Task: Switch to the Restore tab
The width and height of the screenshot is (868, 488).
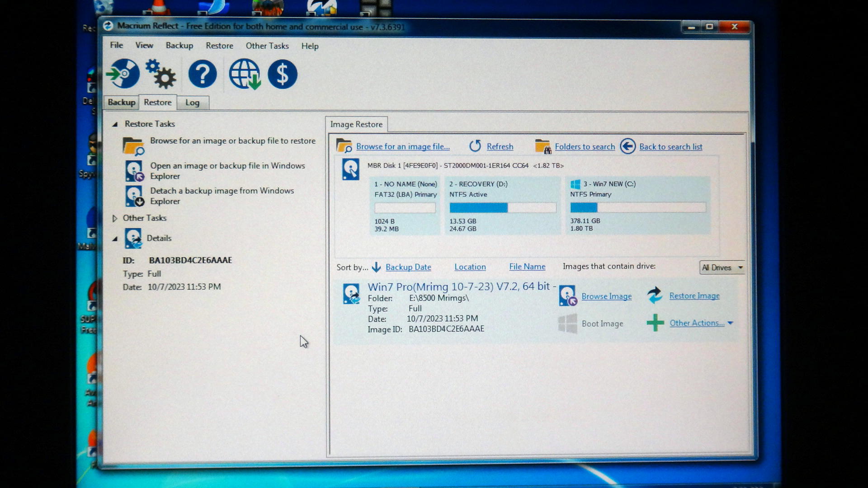Action: pyautogui.click(x=157, y=102)
